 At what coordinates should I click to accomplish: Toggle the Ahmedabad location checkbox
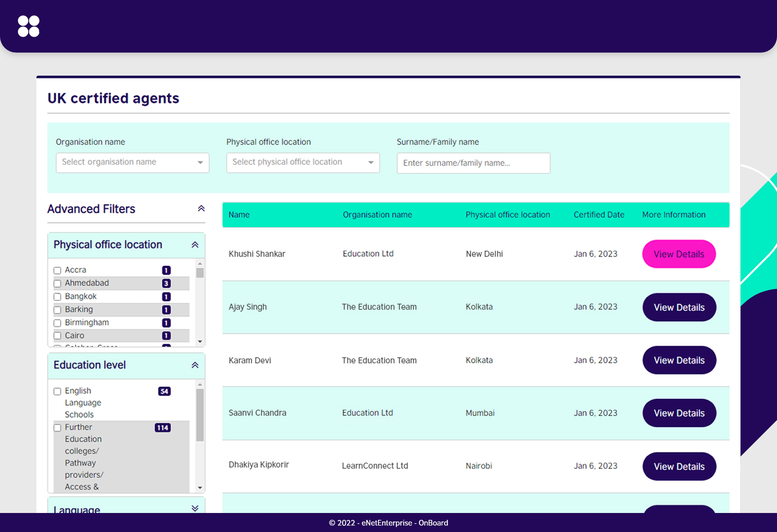56,283
